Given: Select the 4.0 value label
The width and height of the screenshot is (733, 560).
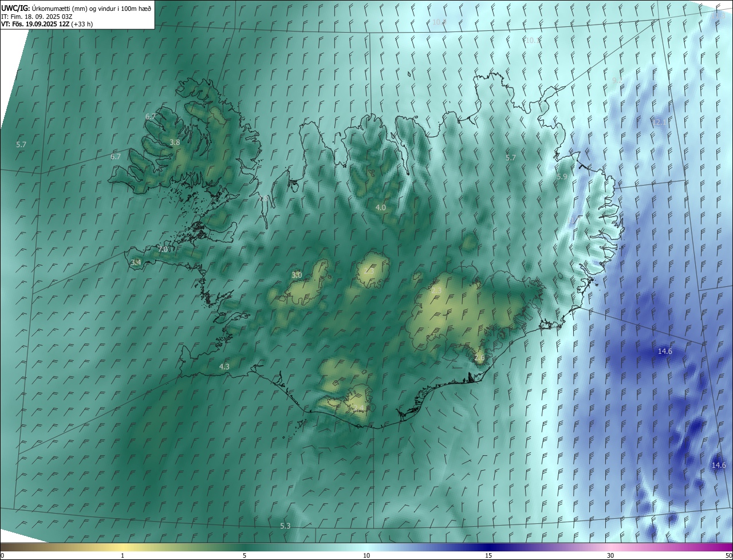Looking at the screenshot, I should pyautogui.click(x=381, y=207).
